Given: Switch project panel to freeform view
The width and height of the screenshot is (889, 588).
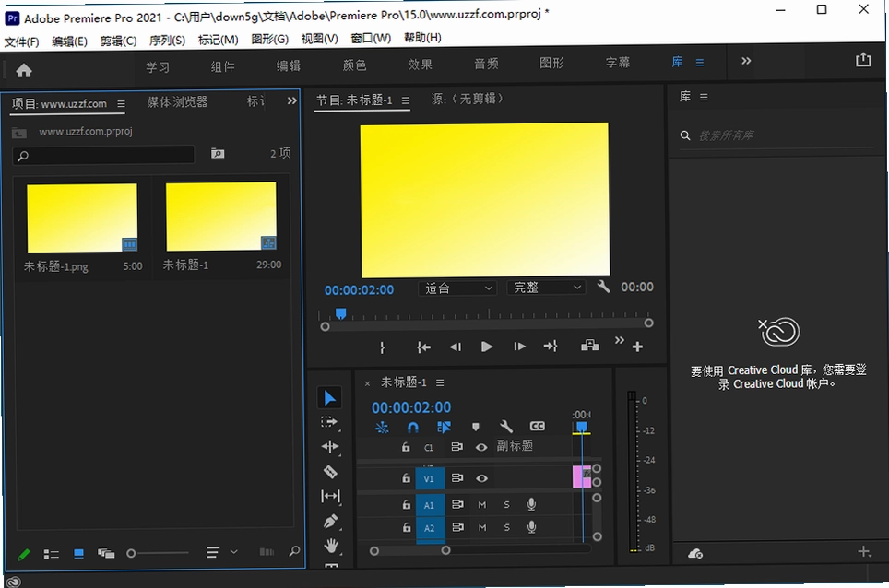Looking at the screenshot, I should coord(106,554).
